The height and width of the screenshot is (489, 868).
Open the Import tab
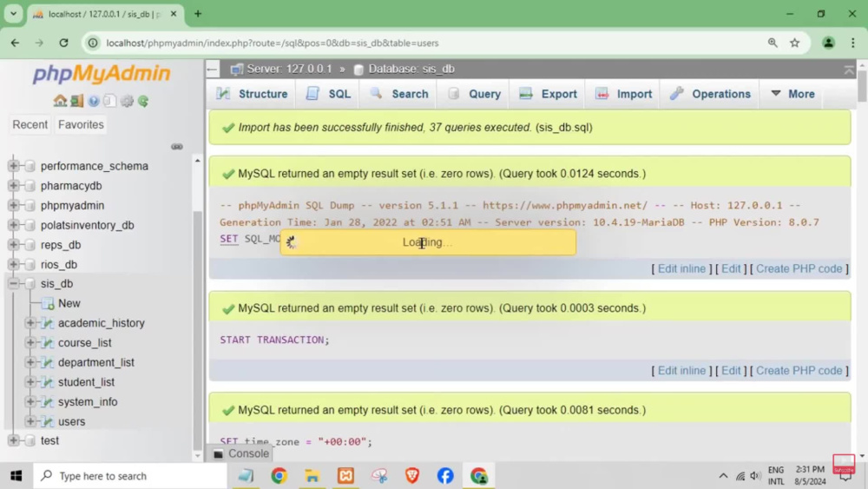[x=623, y=94]
